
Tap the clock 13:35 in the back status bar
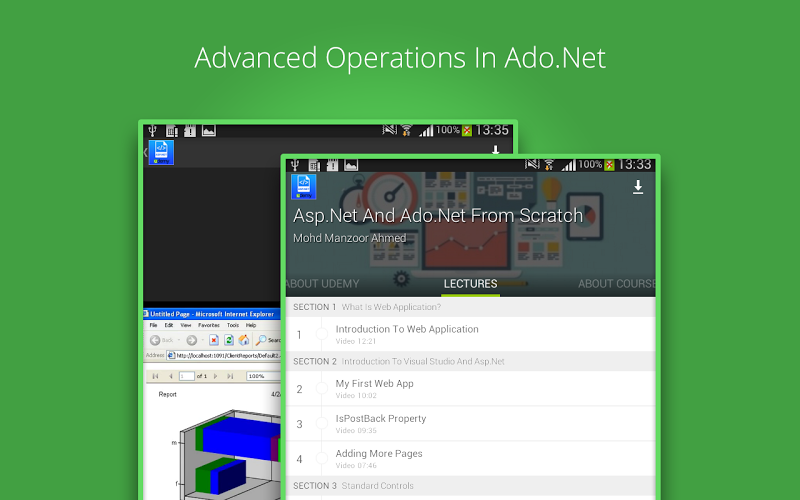[492, 131]
